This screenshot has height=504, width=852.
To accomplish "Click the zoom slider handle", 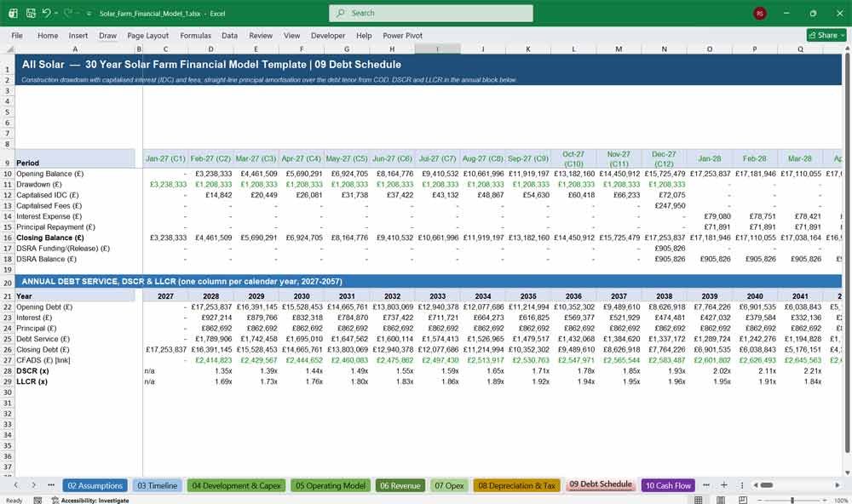I will pyautogui.click(x=792, y=501).
